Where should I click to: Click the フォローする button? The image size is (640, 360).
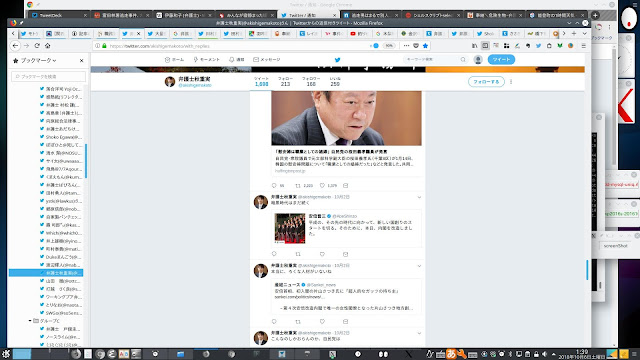click(x=486, y=82)
